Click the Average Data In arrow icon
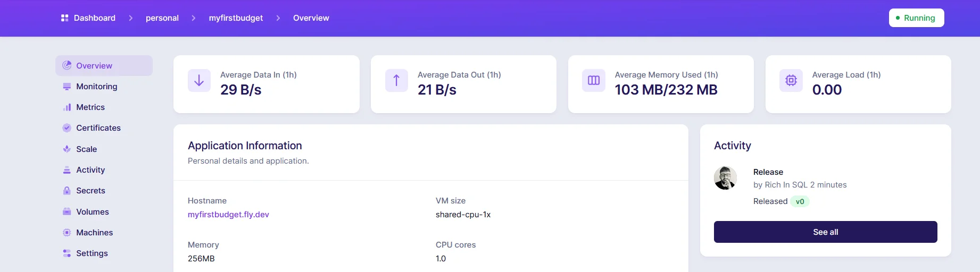The image size is (980, 272). [199, 81]
